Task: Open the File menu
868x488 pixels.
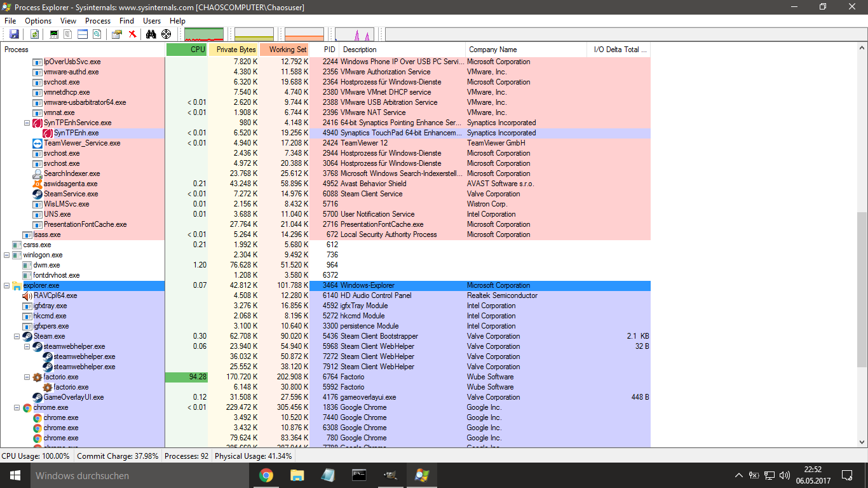Action: pos(10,21)
